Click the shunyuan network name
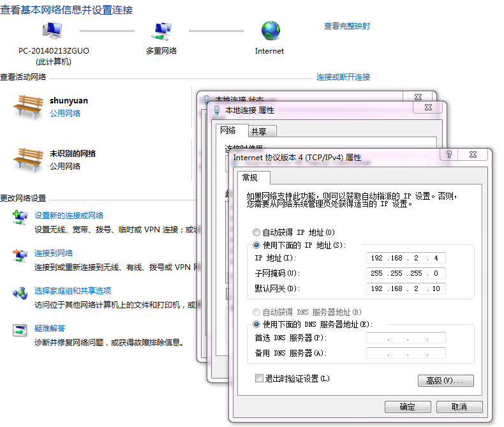Viewport: 504px width, 427px height. pos(69,101)
